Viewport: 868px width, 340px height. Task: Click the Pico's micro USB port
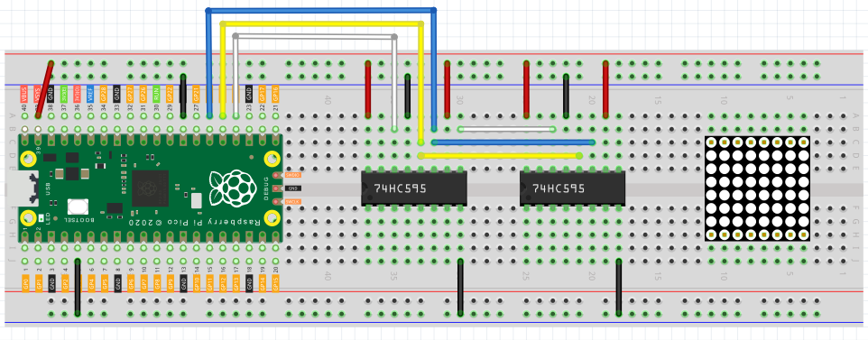click(x=22, y=188)
